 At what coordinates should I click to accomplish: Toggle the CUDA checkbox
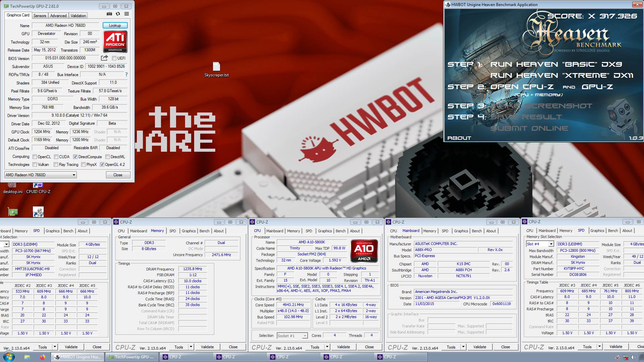[x=56, y=157]
